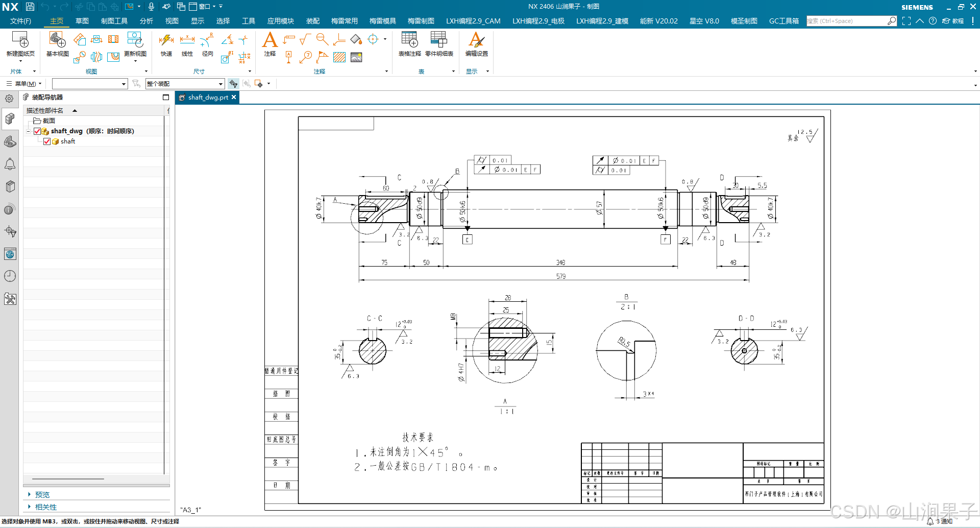Select the Feature Control Frame tool
Screen dimensions: 980x528
coord(289,39)
